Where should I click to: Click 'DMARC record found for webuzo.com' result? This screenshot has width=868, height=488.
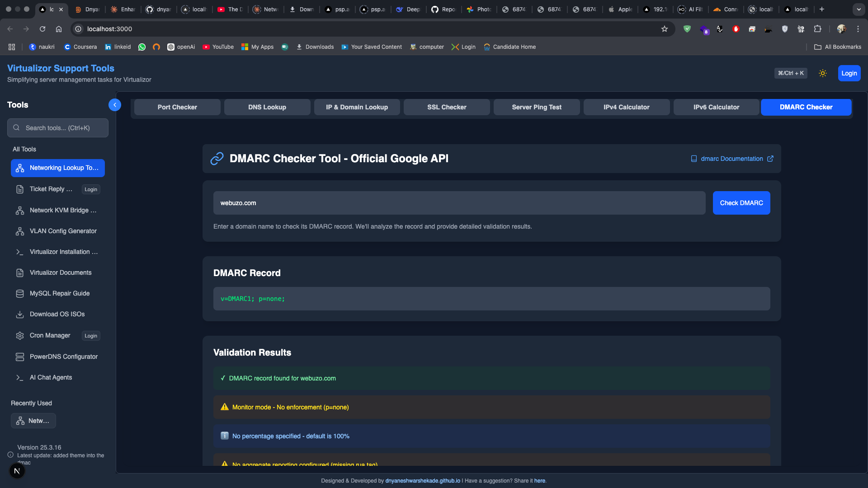[492, 378]
